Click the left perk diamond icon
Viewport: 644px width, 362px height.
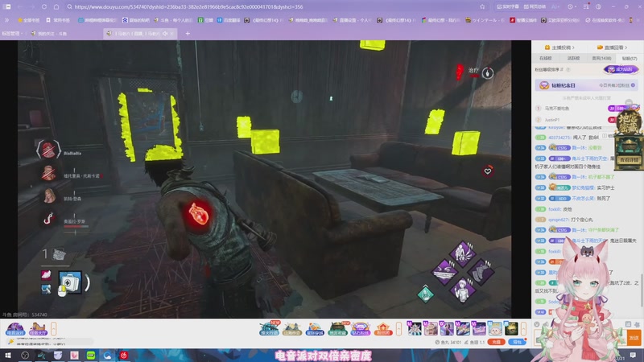(x=444, y=272)
